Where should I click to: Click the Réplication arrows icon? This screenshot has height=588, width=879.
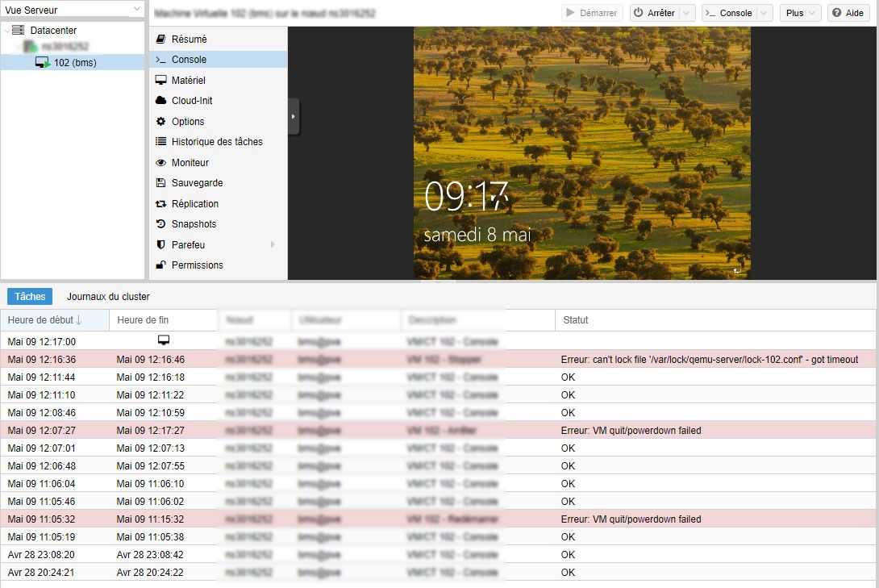click(160, 203)
